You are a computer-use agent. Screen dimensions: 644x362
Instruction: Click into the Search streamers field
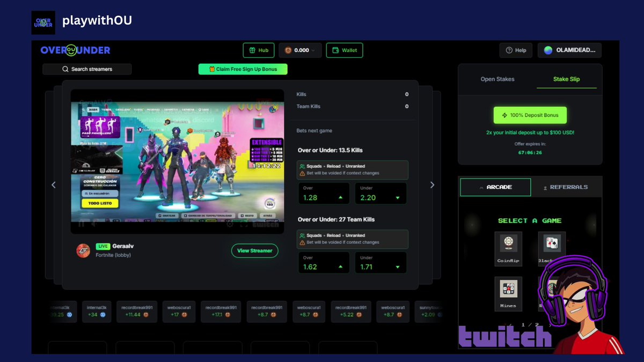pyautogui.click(x=87, y=69)
